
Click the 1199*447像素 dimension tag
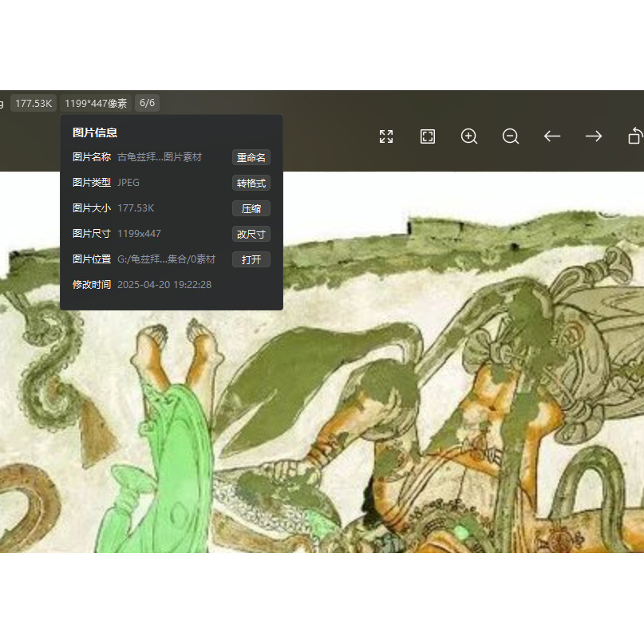pyautogui.click(x=96, y=103)
